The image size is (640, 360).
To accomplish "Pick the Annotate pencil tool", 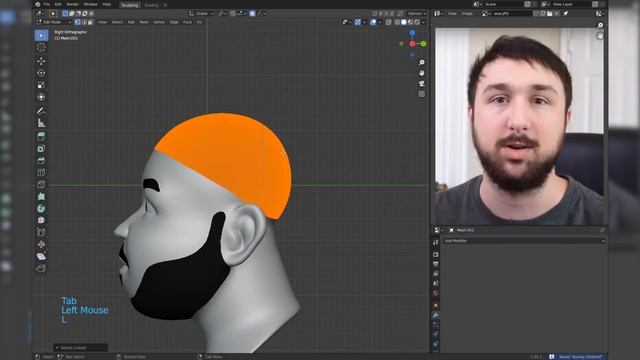I will tap(41, 111).
